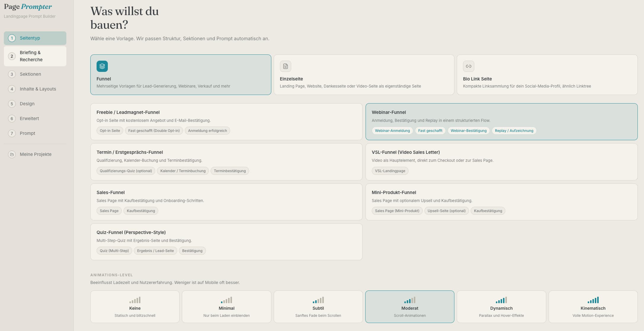Click the Replay / Aufzeichnung tag

pyautogui.click(x=514, y=131)
